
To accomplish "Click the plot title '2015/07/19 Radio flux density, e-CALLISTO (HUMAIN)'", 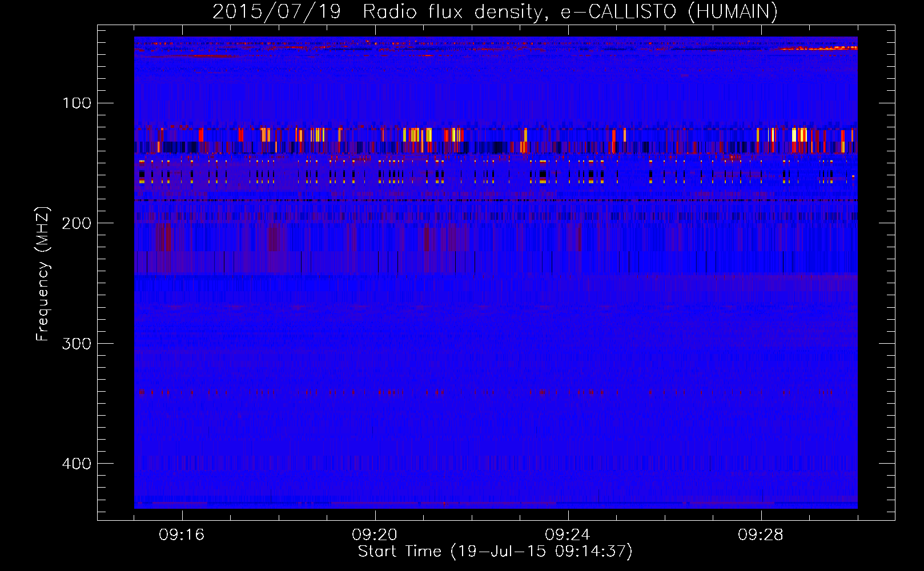I will [495, 11].
